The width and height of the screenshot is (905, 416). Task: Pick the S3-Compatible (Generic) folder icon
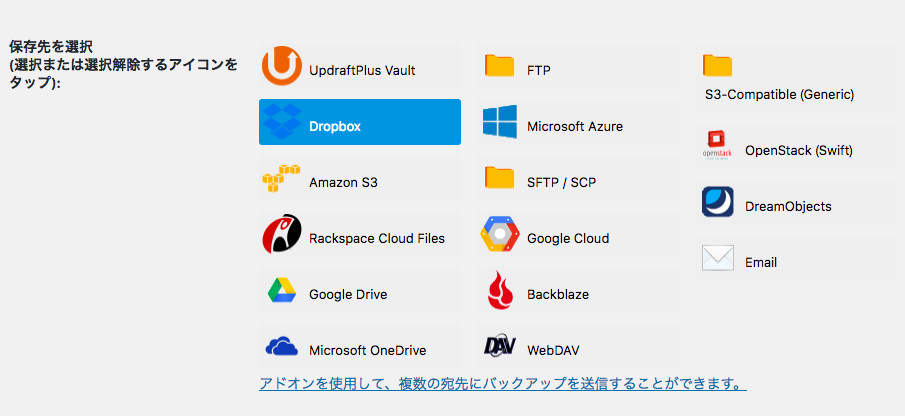pyautogui.click(x=717, y=66)
